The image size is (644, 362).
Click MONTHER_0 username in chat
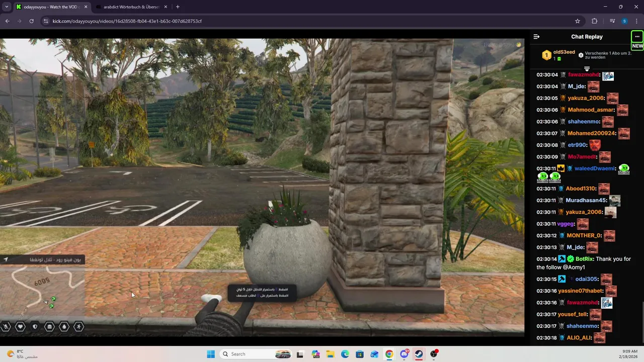click(584, 236)
